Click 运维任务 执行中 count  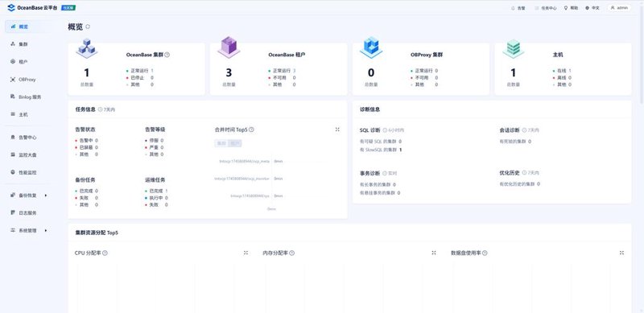(167, 198)
